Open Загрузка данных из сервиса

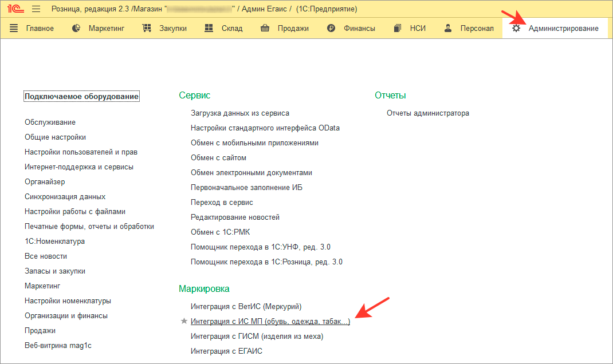click(240, 113)
